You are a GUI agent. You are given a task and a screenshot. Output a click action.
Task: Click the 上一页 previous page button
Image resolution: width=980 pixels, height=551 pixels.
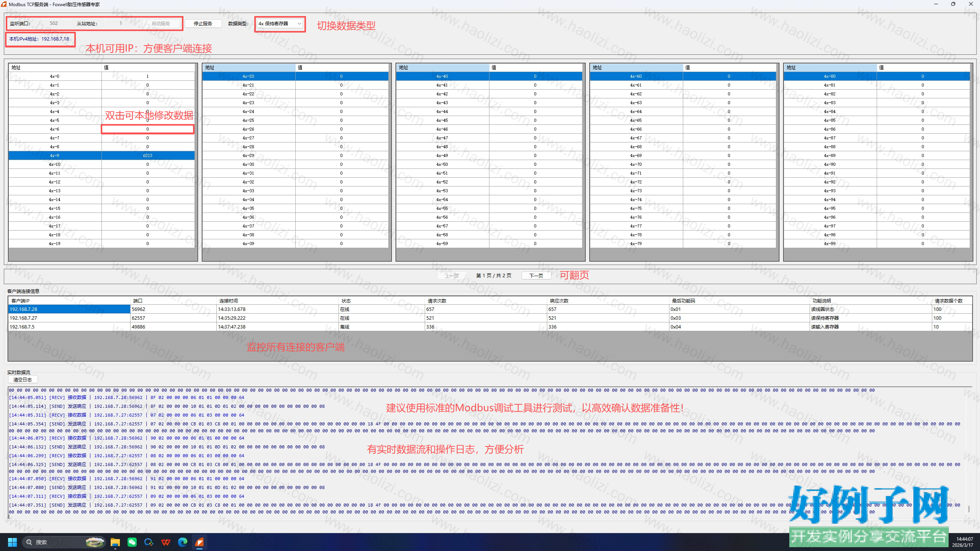coord(452,276)
